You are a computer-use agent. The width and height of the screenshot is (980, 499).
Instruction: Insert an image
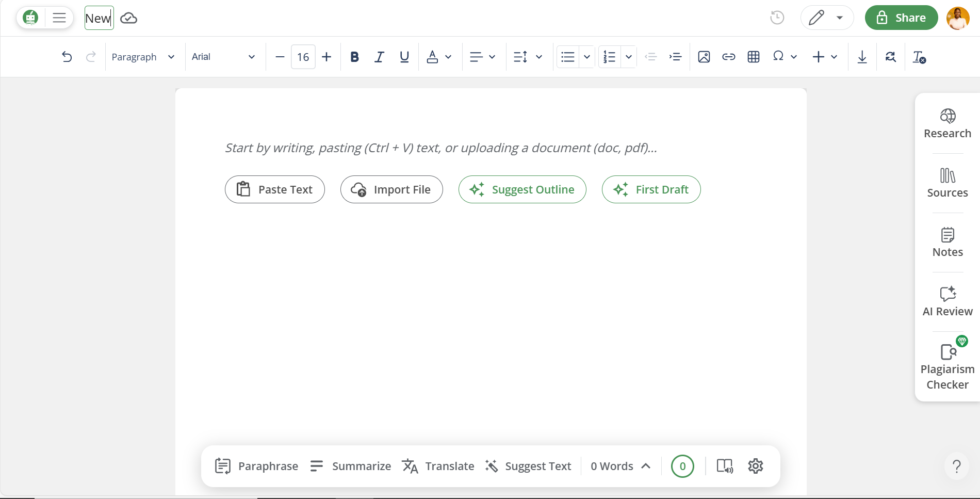coord(704,57)
